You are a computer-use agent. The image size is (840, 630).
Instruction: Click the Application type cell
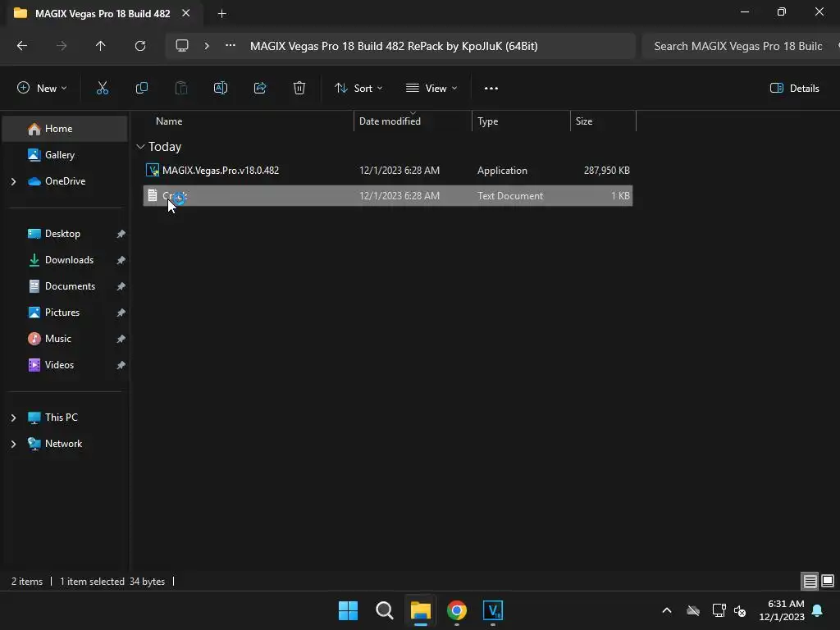(x=502, y=171)
